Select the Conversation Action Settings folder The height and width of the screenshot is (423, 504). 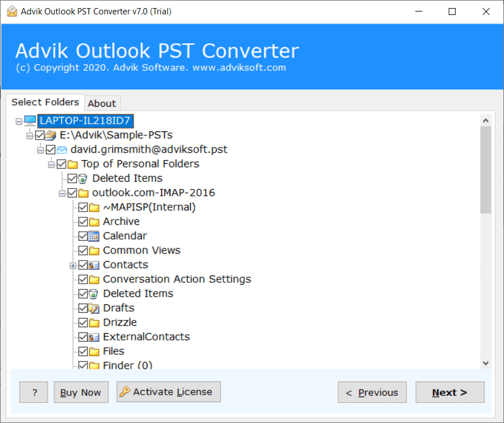point(176,279)
